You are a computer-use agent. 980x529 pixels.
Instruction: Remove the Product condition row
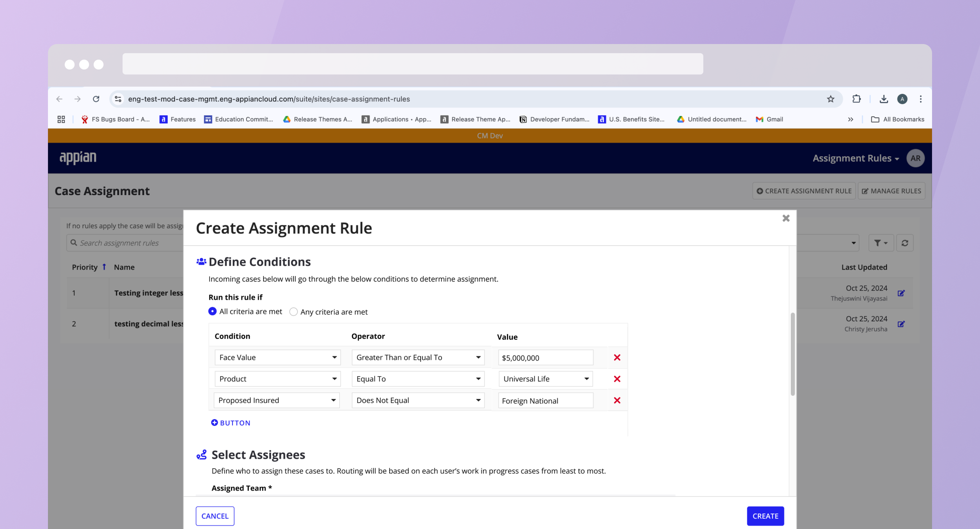click(617, 379)
